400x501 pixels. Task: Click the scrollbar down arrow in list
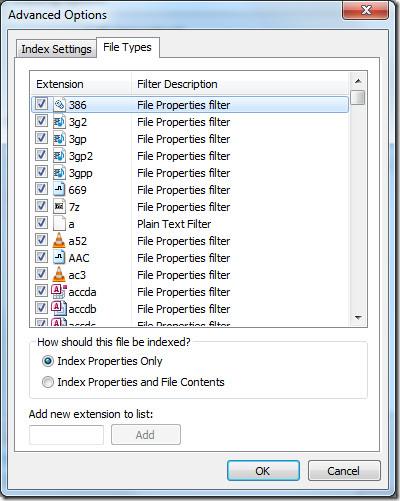click(358, 318)
